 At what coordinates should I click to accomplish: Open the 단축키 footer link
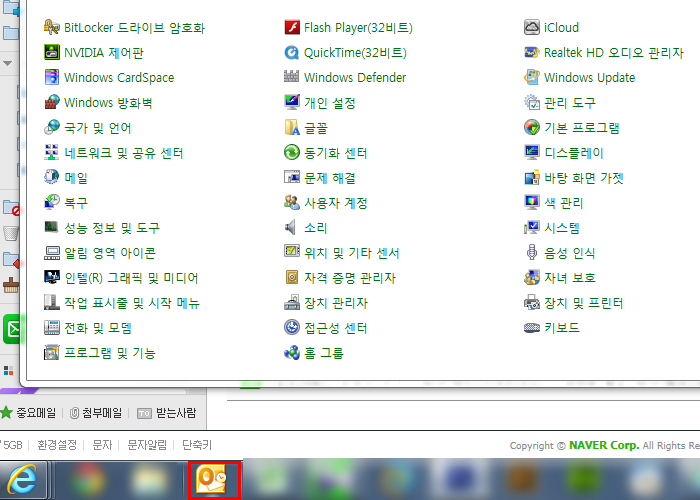[x=197, y=445]
